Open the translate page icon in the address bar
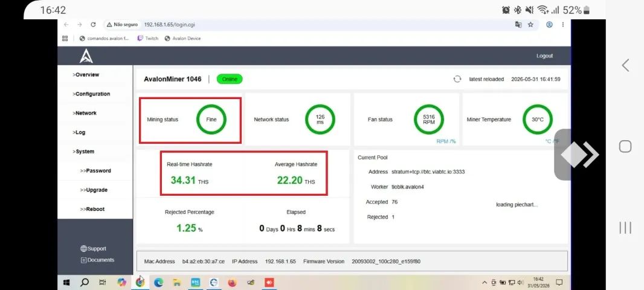The height and width of the screenshot is (290, 644). point(518,25)
